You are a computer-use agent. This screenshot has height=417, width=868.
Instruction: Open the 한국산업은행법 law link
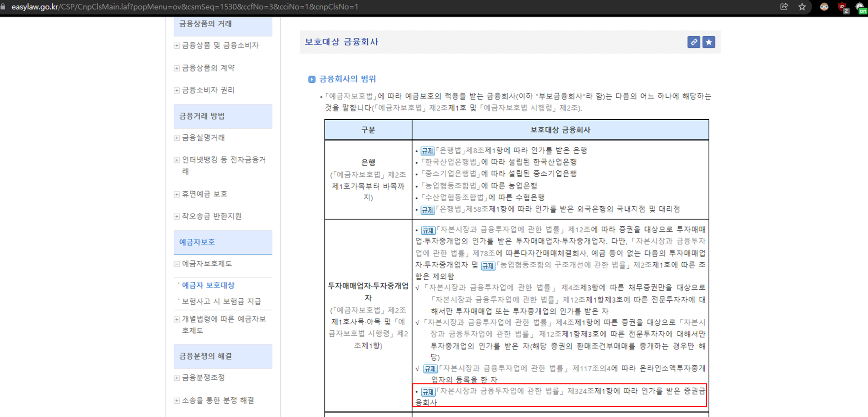click(451, 162)
